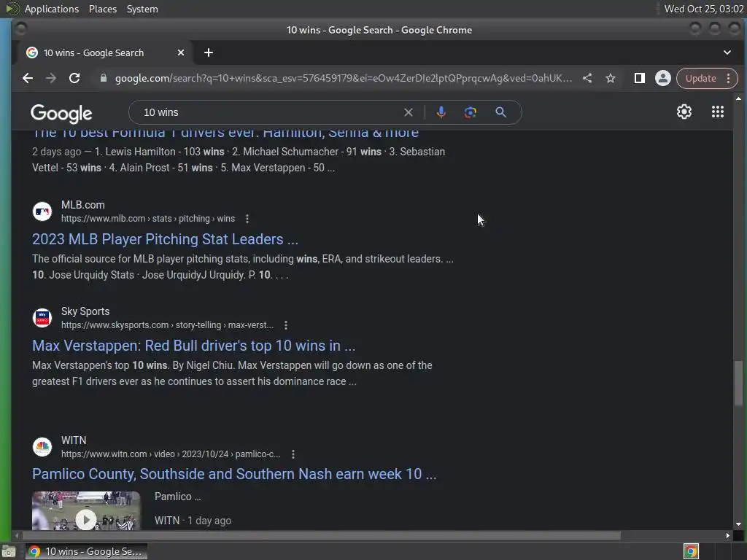Click the skysports.com story-telling URL
This screenshot has height=560, width=747.
pos(167,325)
